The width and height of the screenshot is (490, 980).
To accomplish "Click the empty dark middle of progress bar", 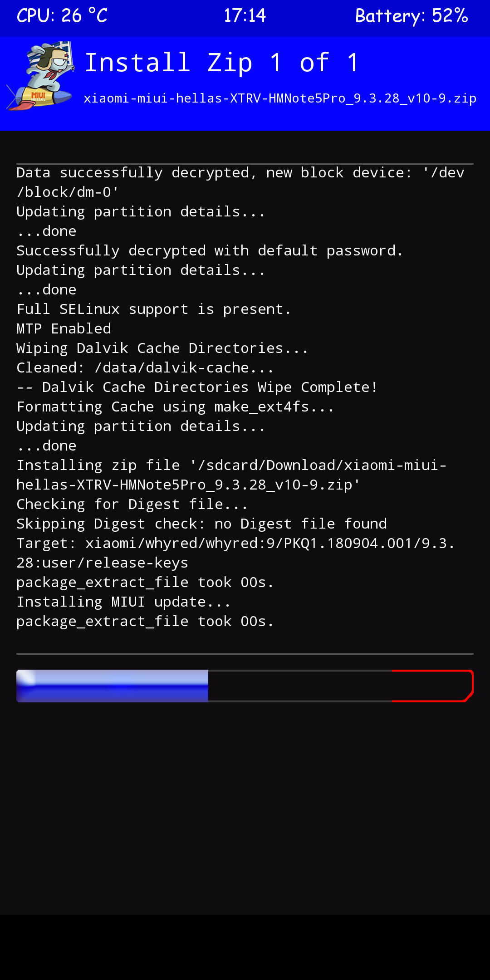I will (299, 686).
